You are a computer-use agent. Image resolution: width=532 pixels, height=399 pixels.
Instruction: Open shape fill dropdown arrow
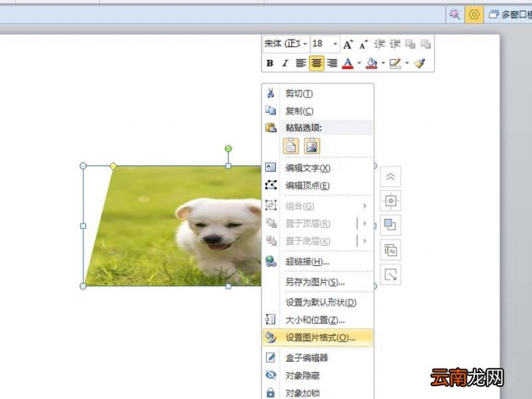click(x=383, y=63)
